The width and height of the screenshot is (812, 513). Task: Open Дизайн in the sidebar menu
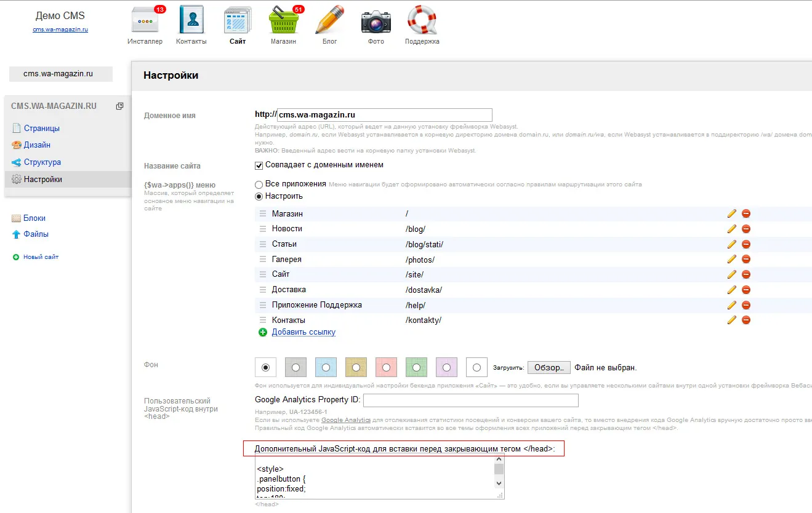tap(37, 145)
